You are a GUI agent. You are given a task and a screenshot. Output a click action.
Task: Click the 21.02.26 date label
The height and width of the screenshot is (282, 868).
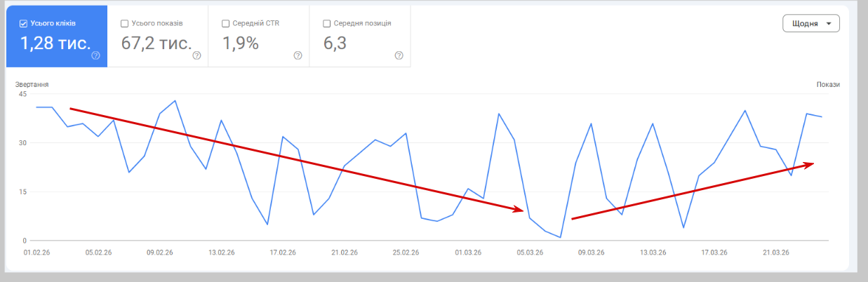[x=345, y=253]
